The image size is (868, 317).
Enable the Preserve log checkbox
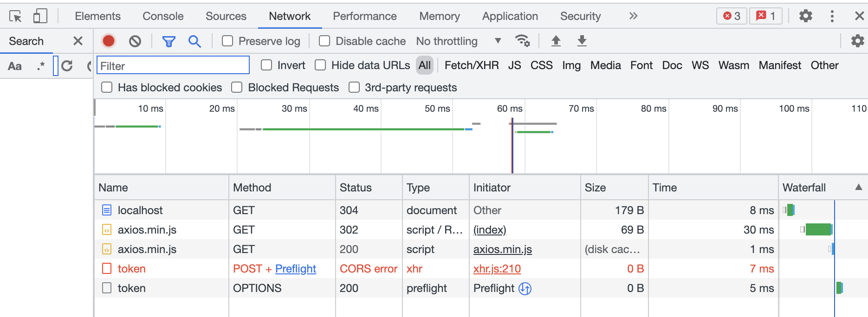tap(227, 41)
